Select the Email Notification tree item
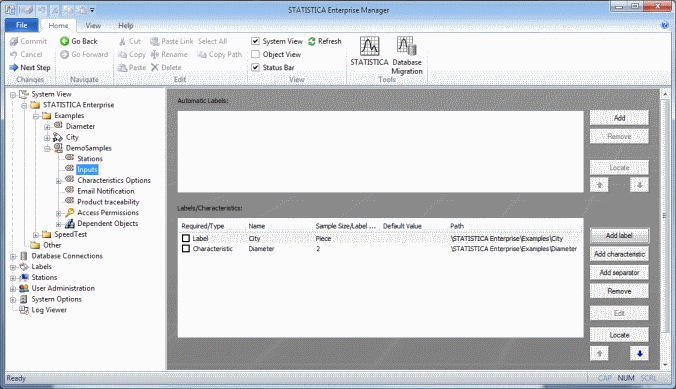 click(x=106, y=191)
